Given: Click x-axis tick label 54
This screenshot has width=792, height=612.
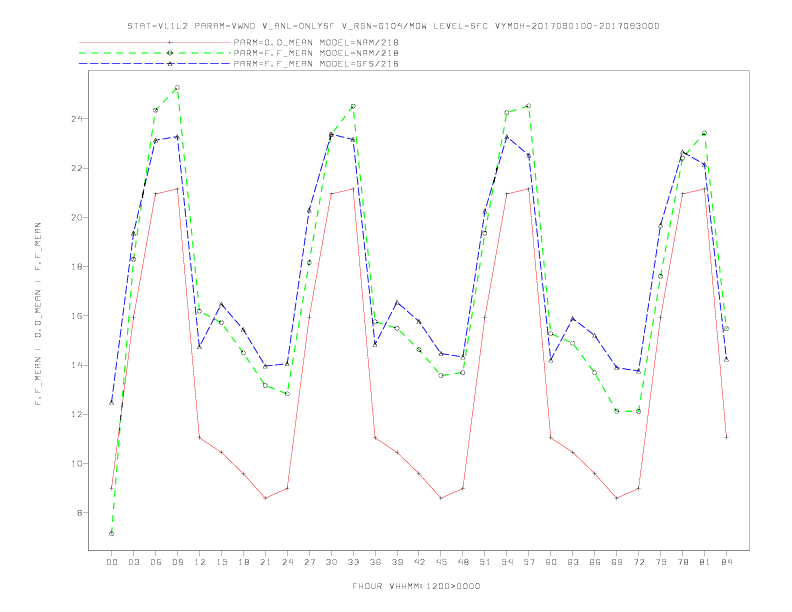Looking at the screenshot, I should point(507,562).
